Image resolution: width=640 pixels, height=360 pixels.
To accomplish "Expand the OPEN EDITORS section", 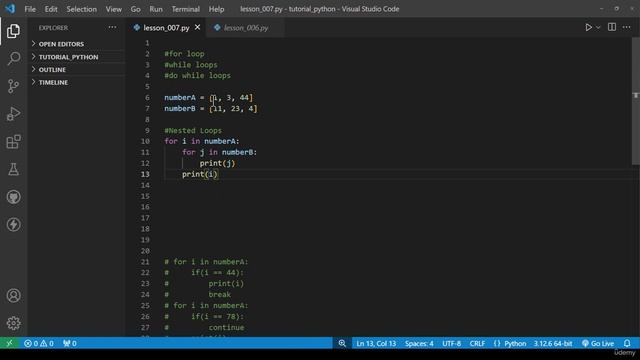I will (x=76, y=44).
